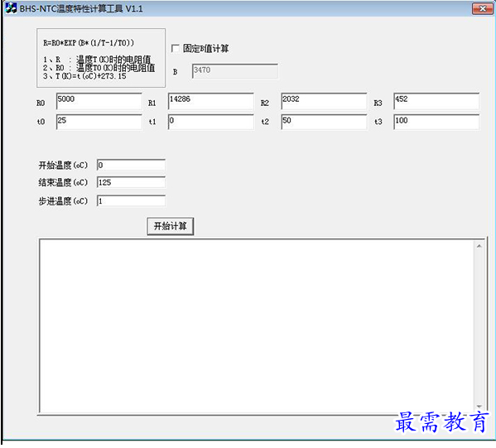Click the 开始计算 button
Viewport: 496px width, 448px height.
[171, 226]
